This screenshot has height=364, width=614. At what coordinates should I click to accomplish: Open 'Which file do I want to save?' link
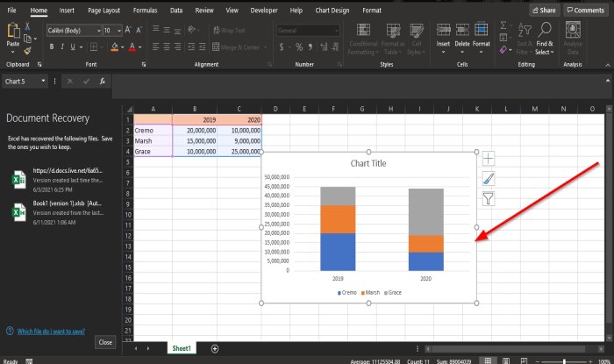tap(51, 332)
